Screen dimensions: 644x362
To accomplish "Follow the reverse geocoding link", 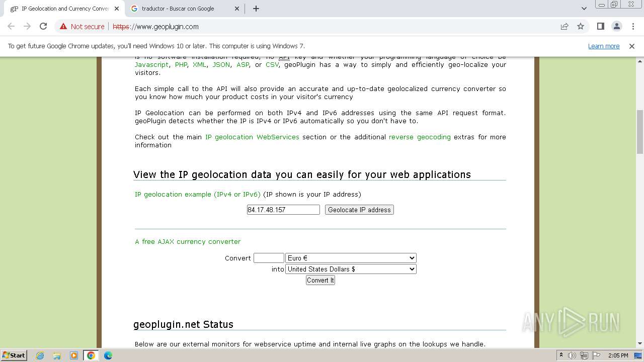I will click(420, 137).
